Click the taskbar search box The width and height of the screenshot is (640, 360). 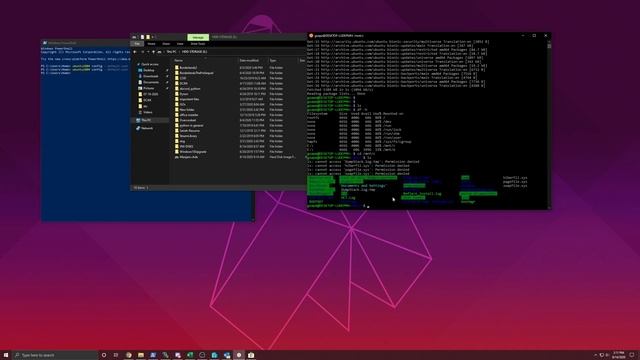55,355
